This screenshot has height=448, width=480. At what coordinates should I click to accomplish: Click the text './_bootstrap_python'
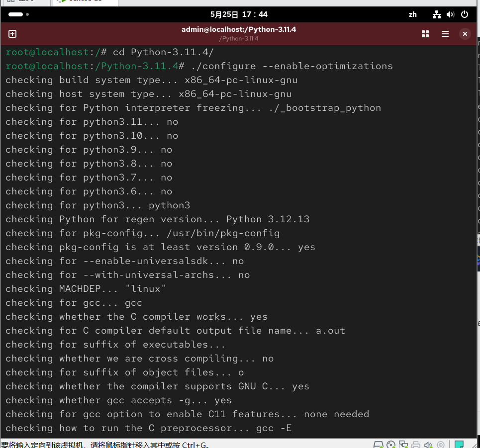pyautogui.click(x=325, y=108)
